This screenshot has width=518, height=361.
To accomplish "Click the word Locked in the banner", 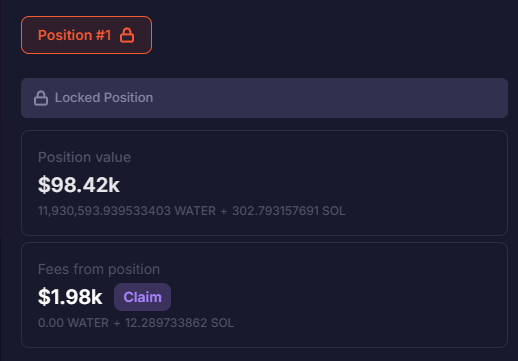I will 77,98.
